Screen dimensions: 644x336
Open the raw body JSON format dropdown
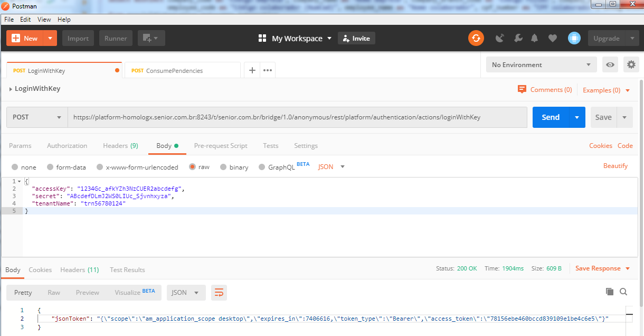(x=332, y=166)
